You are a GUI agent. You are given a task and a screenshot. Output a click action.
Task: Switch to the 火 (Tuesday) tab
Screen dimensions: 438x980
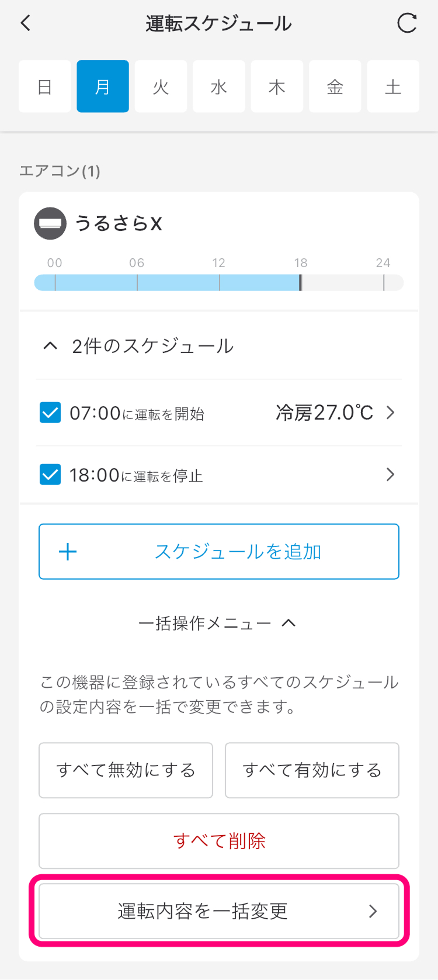tap(161, 86)
